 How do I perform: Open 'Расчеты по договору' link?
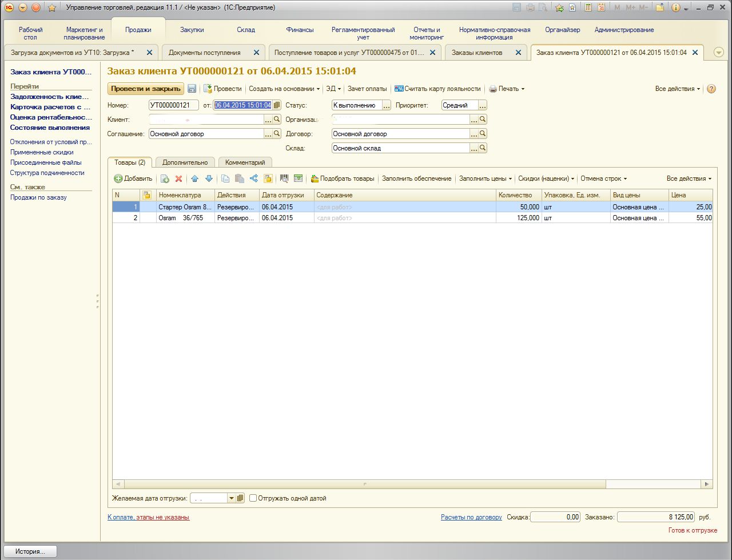[x=471, y=517]
